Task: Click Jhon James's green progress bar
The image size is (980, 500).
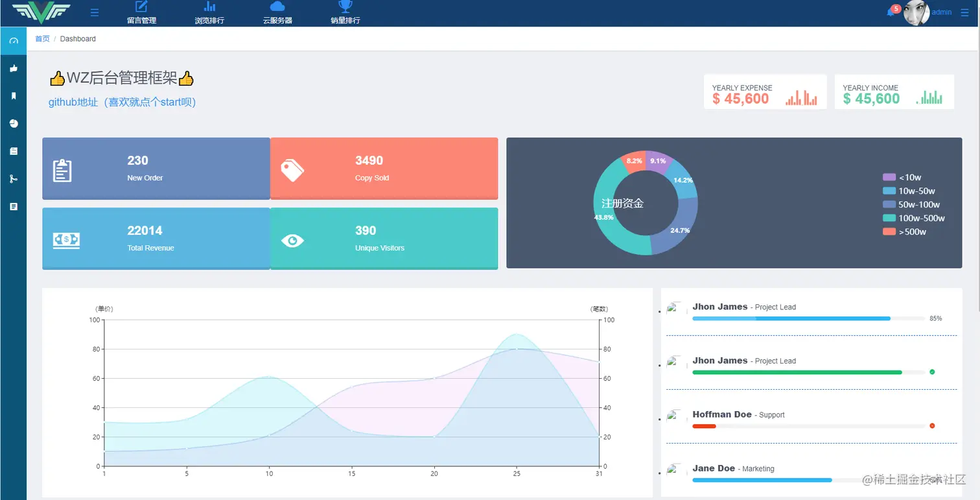Action: point(797,372)
